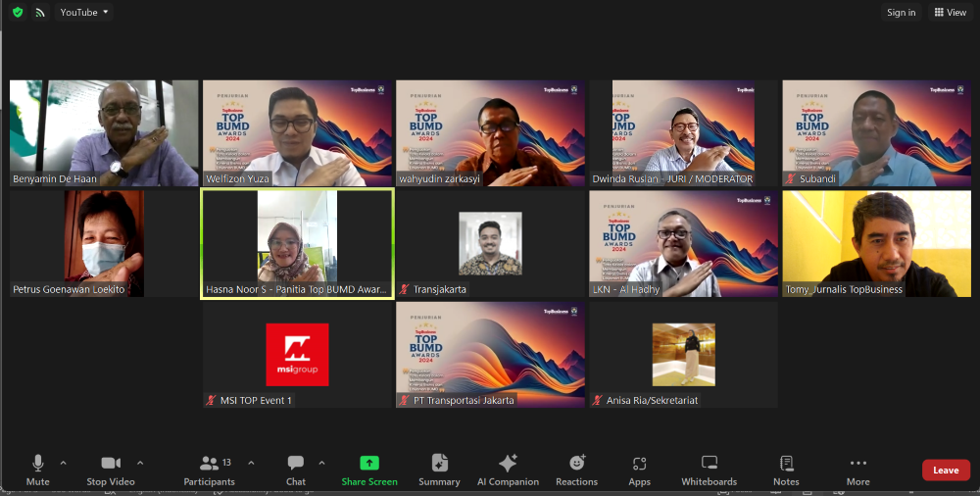This screenshot has height=496, width=980.
Task: Click muted mic icon on PT Transportasi Jakarta
Action: (x=405, y=400)
